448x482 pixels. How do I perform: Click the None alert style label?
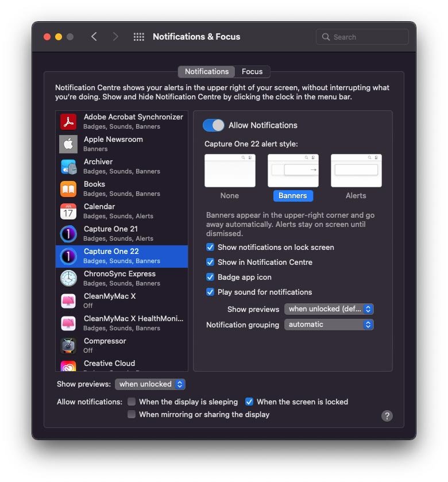(230, 196)
